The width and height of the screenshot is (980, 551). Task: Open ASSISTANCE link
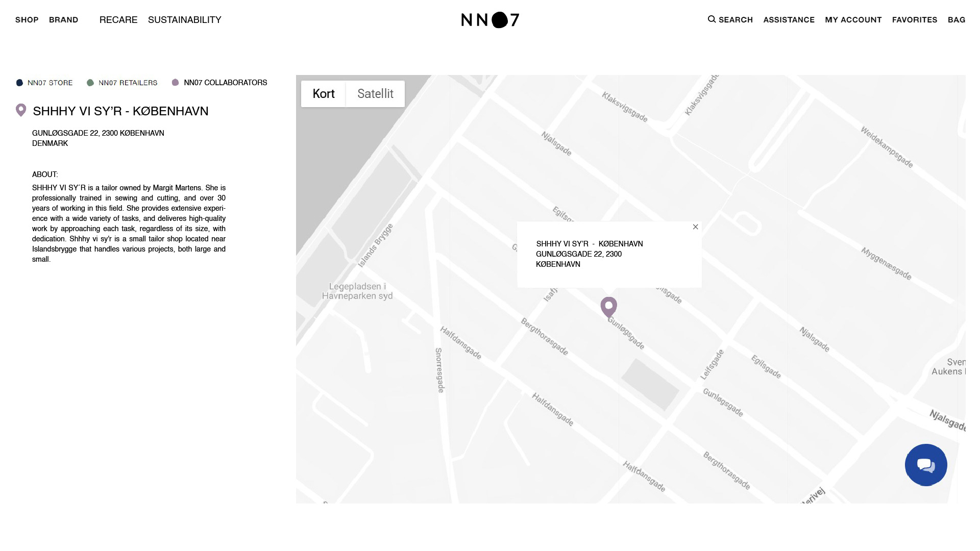click(x=789, y=20)
